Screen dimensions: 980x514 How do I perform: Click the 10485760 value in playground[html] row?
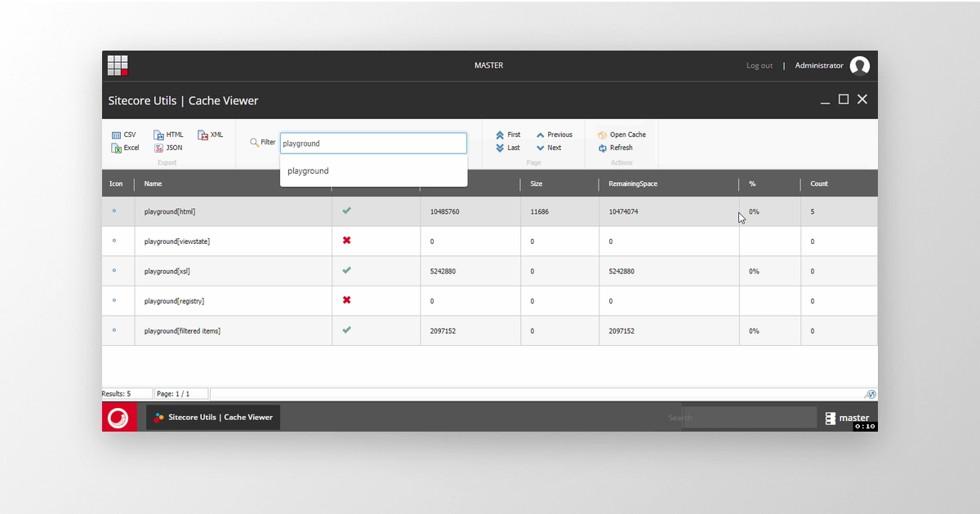pyautogui.click(x=445, y=212)
